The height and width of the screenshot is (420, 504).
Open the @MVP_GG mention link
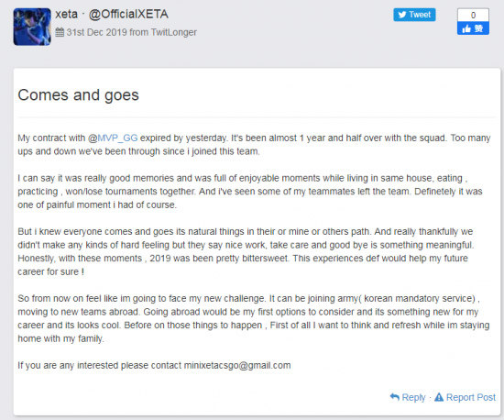tap(113, 138)
